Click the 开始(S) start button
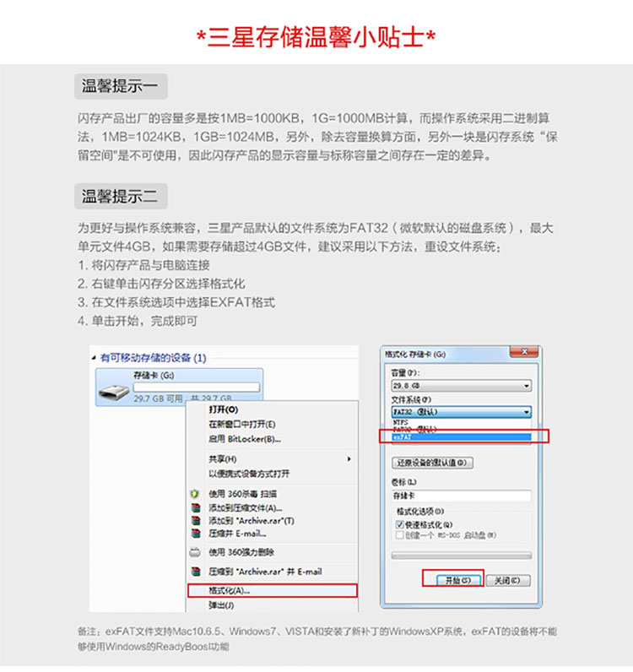This screenshot has height=672, width=633. (458, 580)
